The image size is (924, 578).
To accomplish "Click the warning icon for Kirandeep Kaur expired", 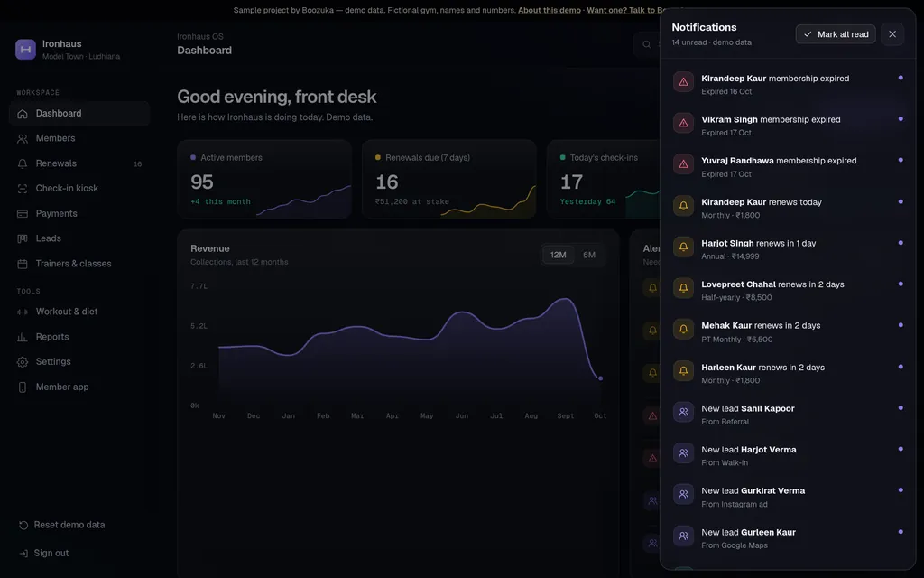I will (684, 82).
